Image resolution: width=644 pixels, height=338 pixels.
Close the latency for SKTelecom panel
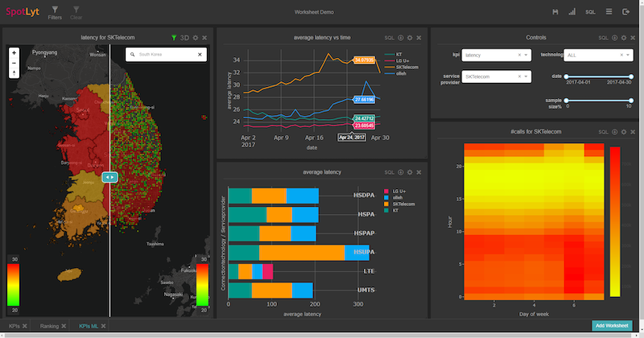[x=204, y=38]
